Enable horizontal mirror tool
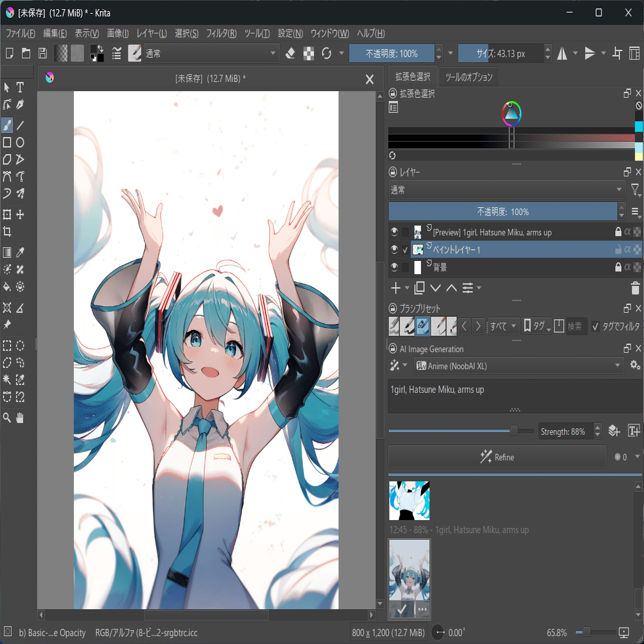 (562, 53)
